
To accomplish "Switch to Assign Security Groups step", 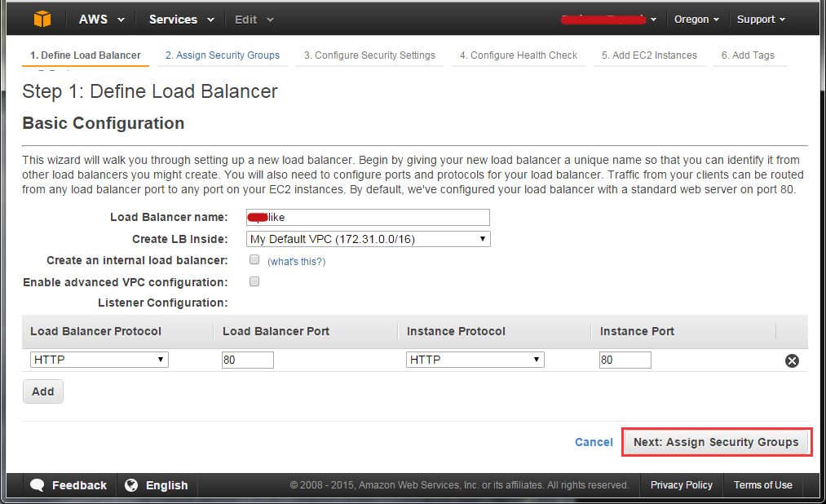I will pos(223,55).
